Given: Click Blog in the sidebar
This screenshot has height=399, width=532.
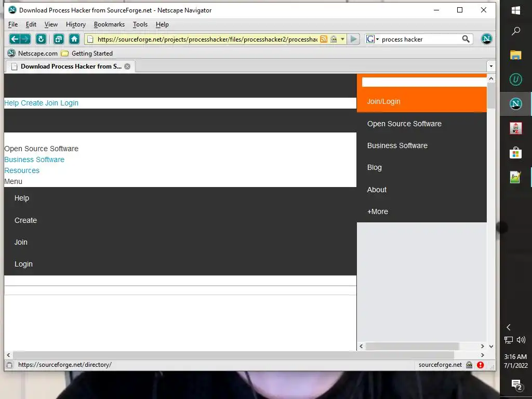Looking at the screenshot, I should click(x=375, y=168).
